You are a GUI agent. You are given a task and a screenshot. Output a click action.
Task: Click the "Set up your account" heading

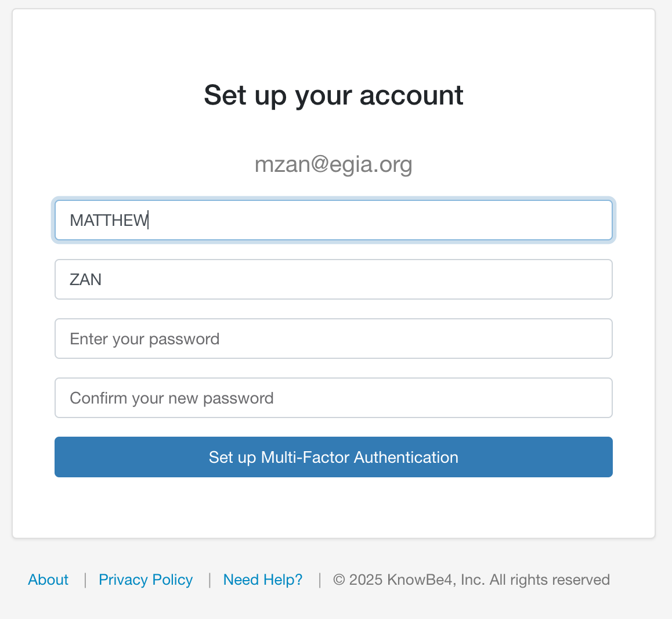click(x=333, y=95)
